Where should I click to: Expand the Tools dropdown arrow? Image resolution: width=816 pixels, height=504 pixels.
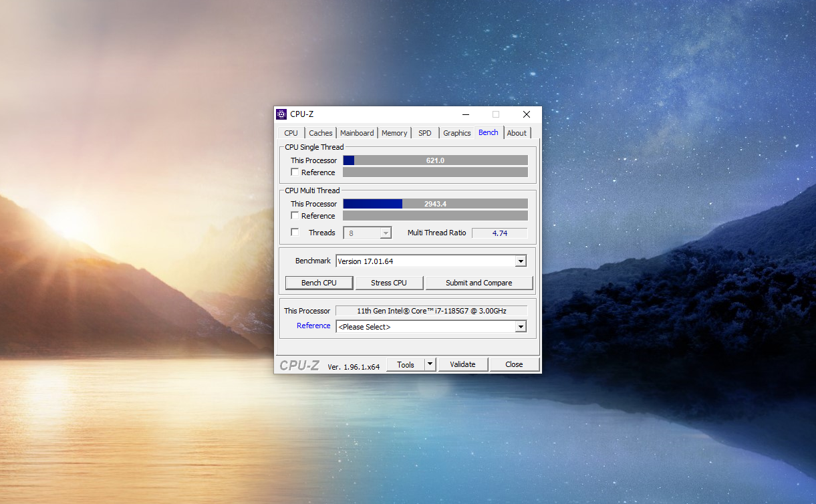[x=430, y=365]
